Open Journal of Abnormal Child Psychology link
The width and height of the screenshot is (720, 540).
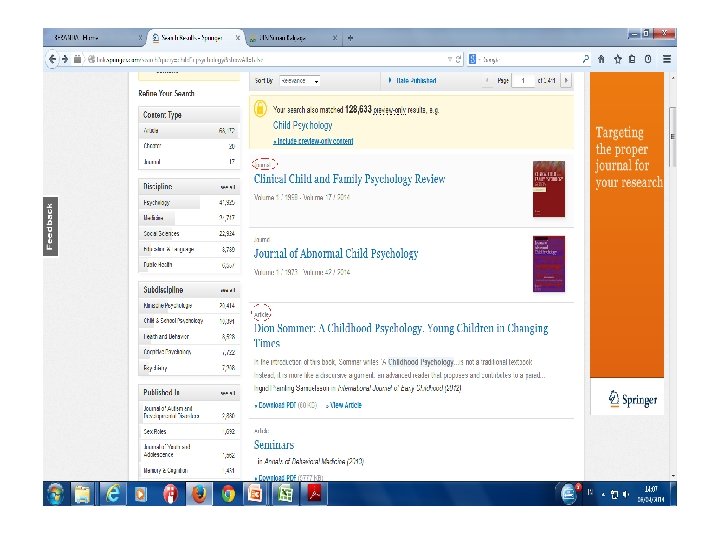click(336, 253)
